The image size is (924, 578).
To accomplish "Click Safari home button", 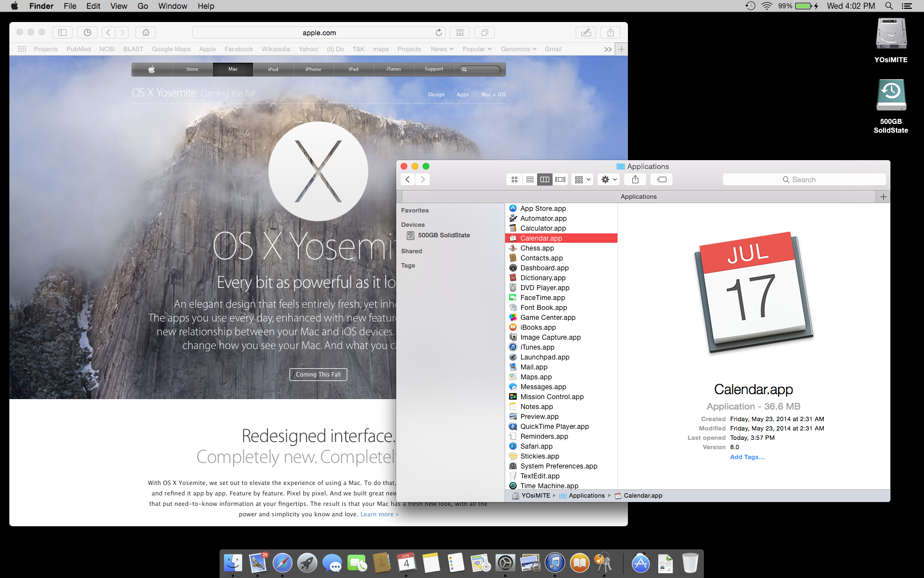I will (146, 32).
